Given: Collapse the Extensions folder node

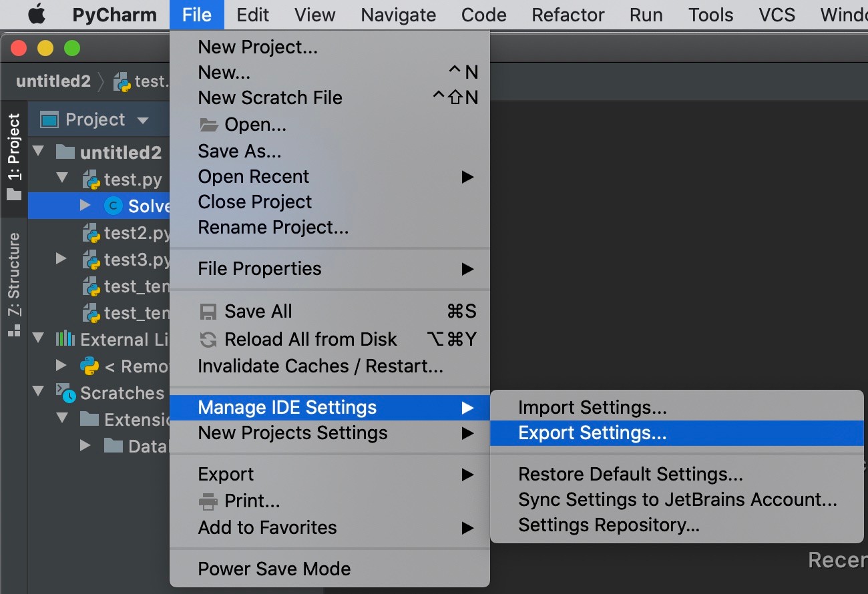Looking at the screenshot, I should (62, 418).
